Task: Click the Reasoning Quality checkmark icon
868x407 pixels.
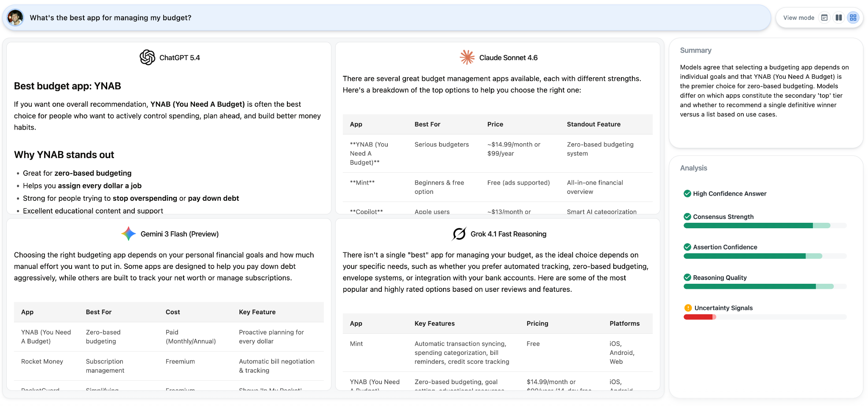Action: pos(687,277)
